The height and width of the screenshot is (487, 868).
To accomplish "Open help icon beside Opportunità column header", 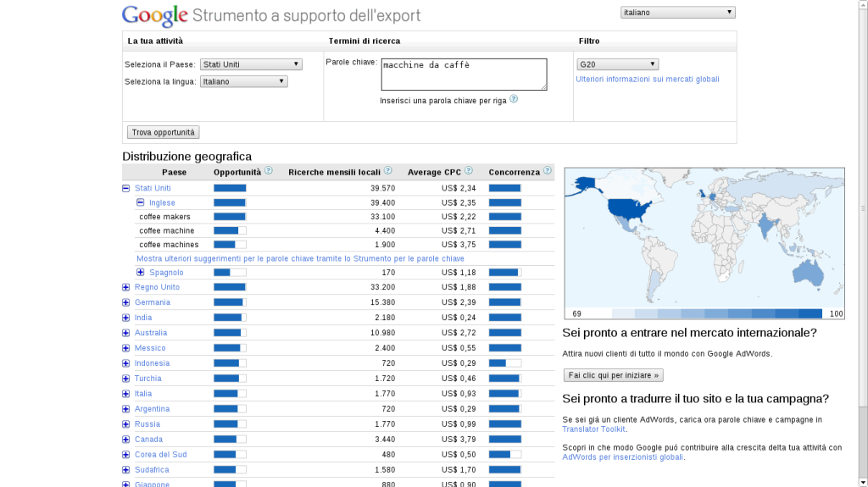I will pyautogui.click(x=269, y=170).
